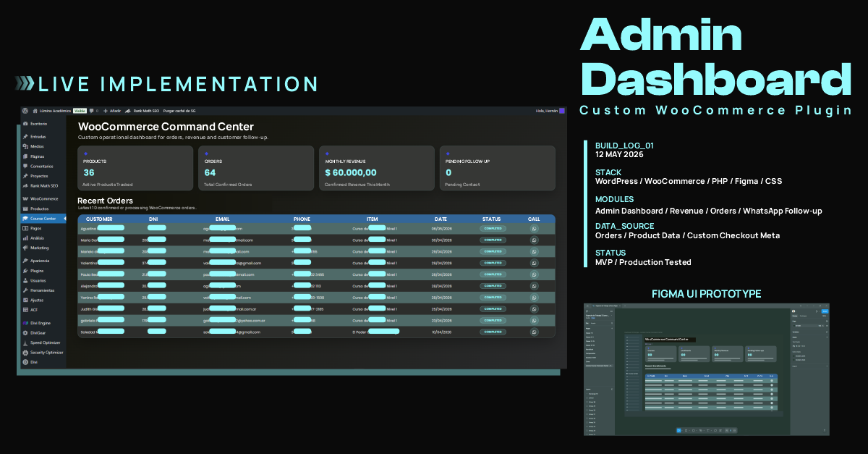Open the Hola, Hernán account menu
868x454 pixels.
pyautogui.click(x=550, y=111)
